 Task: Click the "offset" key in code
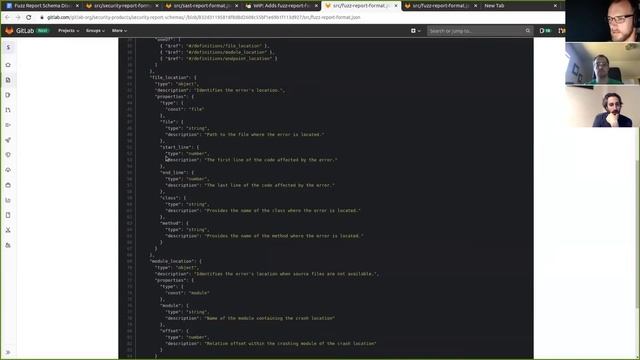pyautogui.click(x=171, y=331)
